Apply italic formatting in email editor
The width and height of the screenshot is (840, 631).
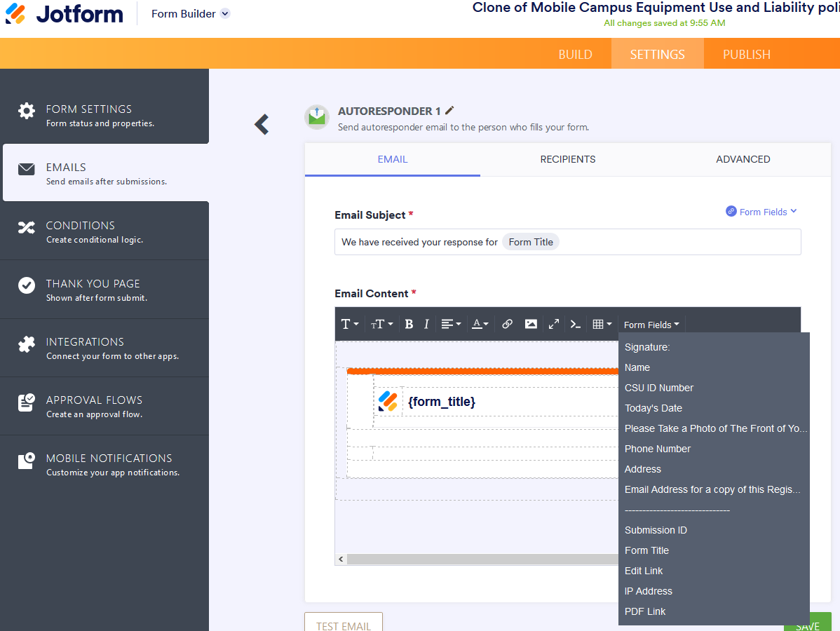coord(426,324)
